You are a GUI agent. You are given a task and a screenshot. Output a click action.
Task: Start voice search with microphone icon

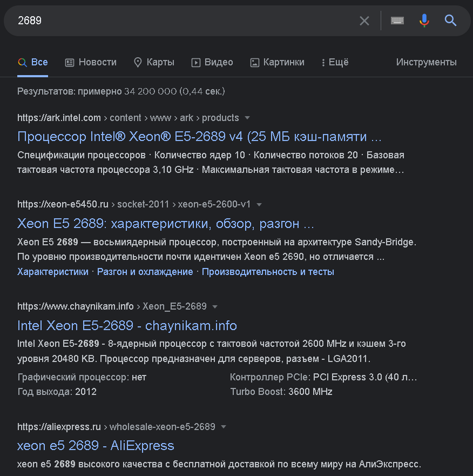(424, 21)
